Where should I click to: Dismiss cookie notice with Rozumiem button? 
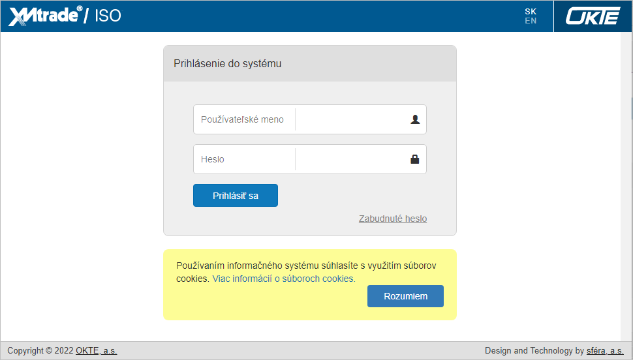click(x=405, y=296)
